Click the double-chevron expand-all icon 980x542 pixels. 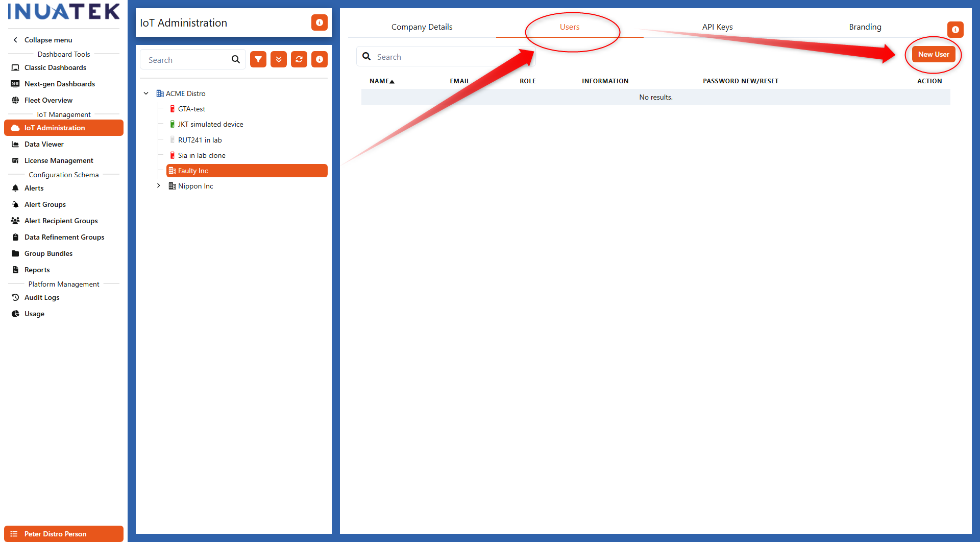tap(278, 59)
